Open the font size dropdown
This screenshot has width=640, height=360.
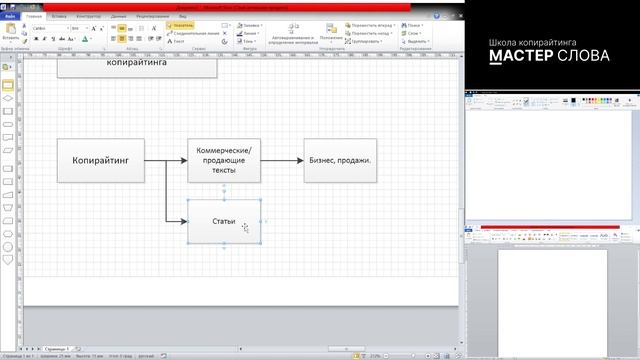(87, 28)
